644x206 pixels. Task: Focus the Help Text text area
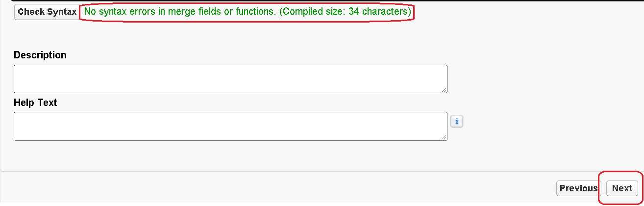230,126
